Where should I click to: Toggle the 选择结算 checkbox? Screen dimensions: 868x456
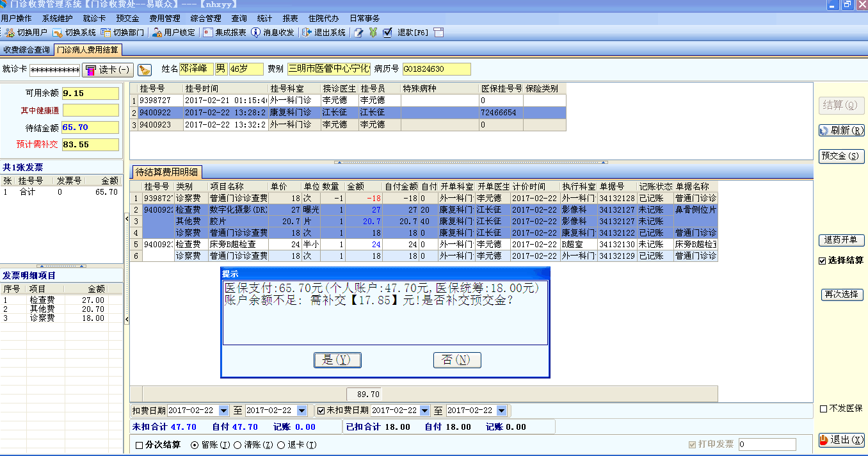823,261
